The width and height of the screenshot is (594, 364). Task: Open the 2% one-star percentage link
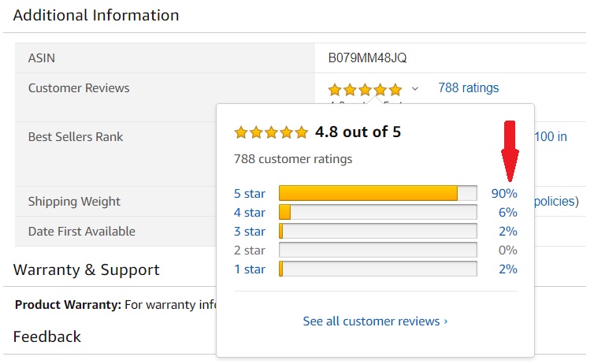coord(507,269)
